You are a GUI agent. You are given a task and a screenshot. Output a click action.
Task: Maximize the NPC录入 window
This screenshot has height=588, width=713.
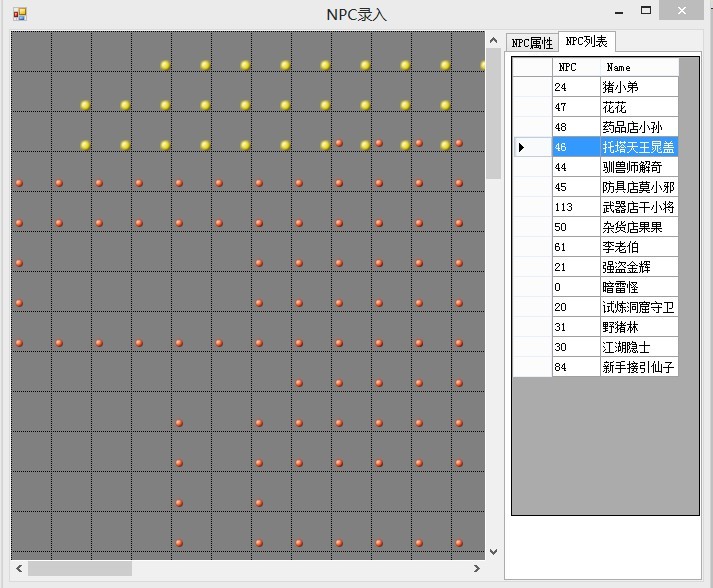[x=646, y=11]
